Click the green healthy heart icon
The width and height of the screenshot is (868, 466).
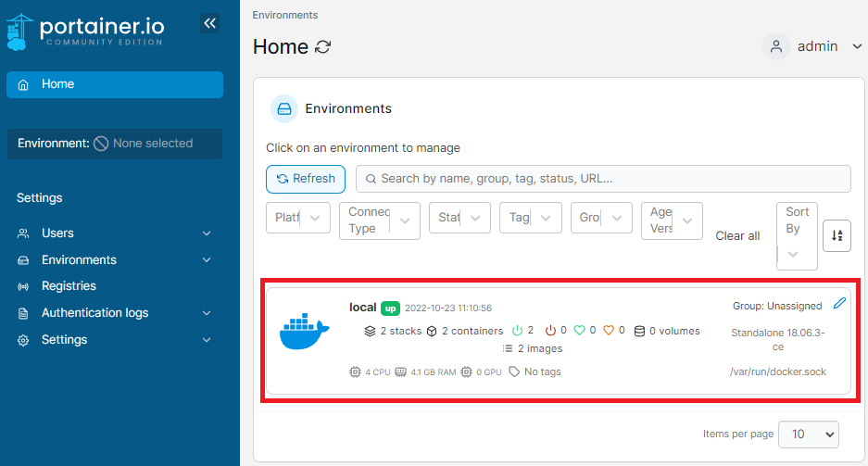point(580,331)
